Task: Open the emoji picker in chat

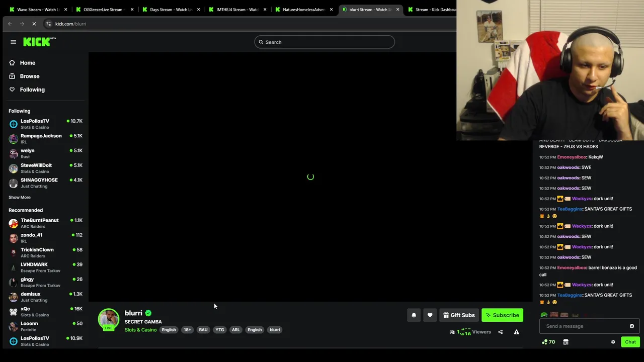Action: 632,326
